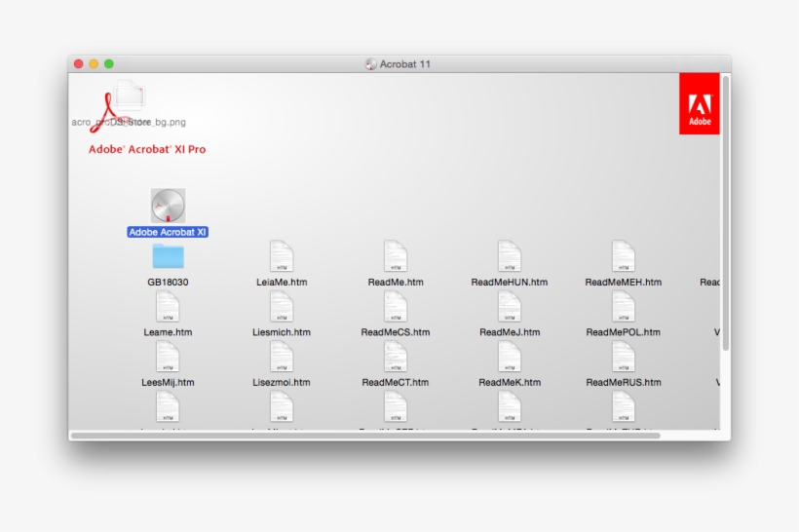Click the horizontal scrollbar at window bottom
The width and height of the screenshot is (799, 532).
[x=365, y=436]
